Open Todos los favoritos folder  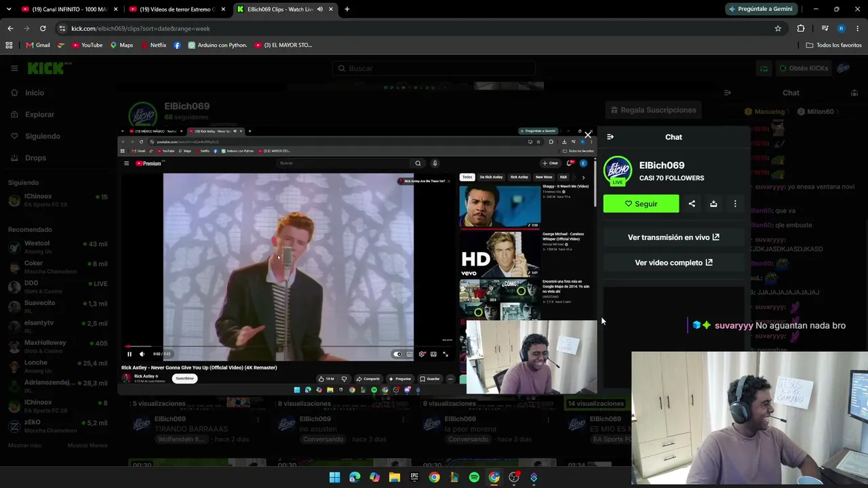[833, 45]
